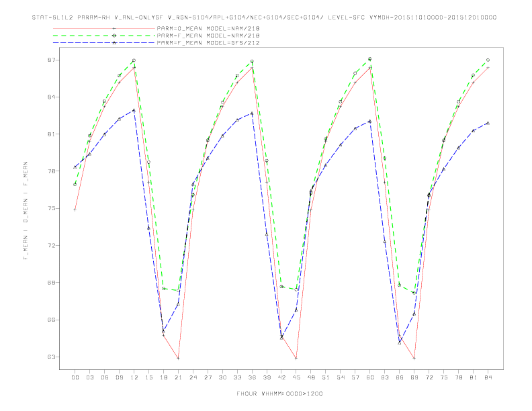Click blue triangle data marker at forecast hour 12

tap(134, 110)
